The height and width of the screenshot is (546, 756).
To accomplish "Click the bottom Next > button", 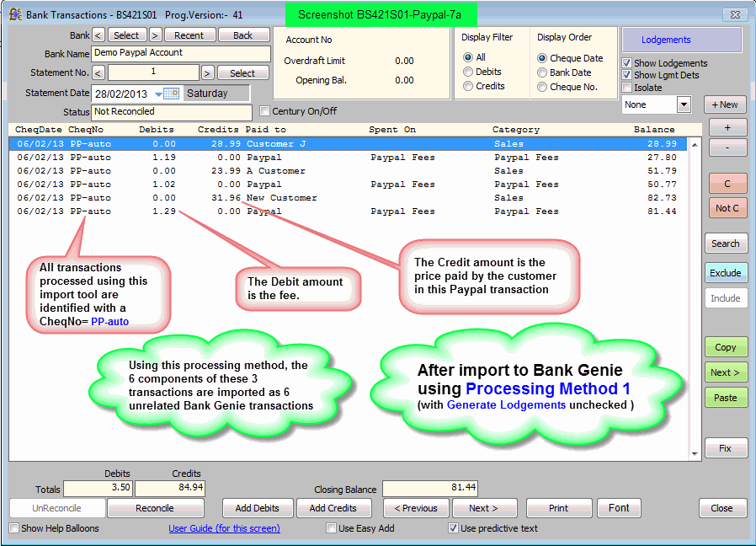I will (x=483, y=508).
